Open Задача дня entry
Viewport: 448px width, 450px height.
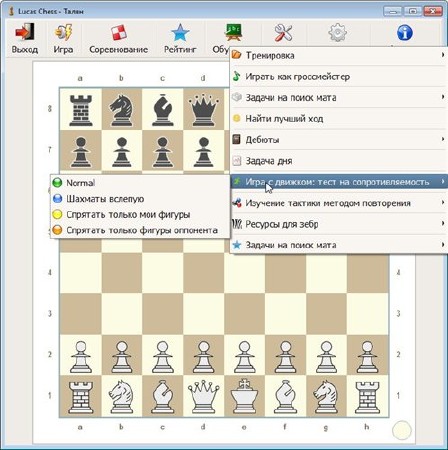click(x=339, y=161)
